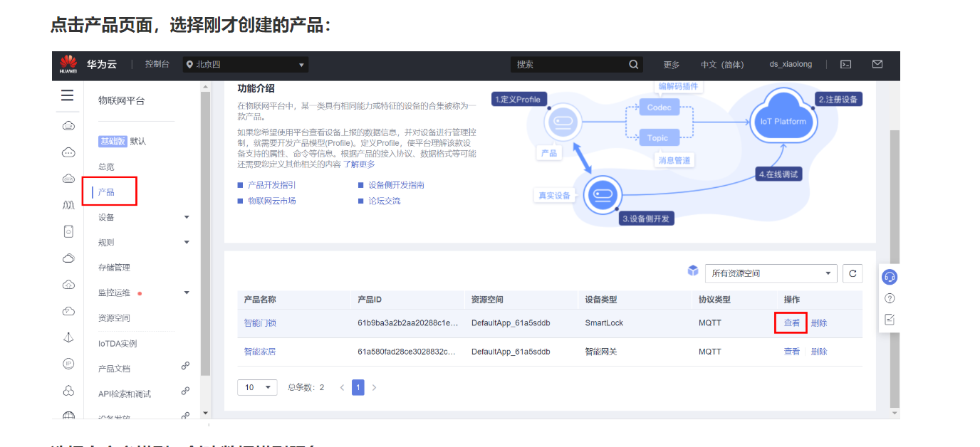The height and width of the screenshot is (447, 980).
Task: Click the IoT Platform cloud in diagram
Action: [x=783, y=120]
